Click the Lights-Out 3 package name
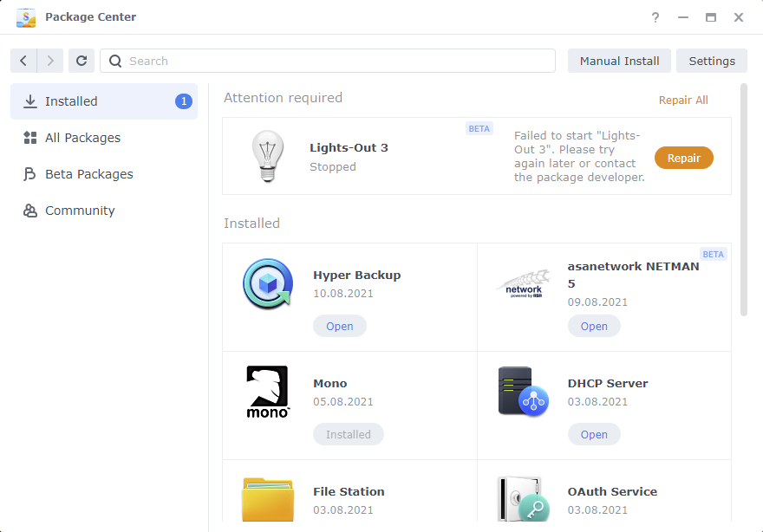The image size is (763, 532). [349, 148]
